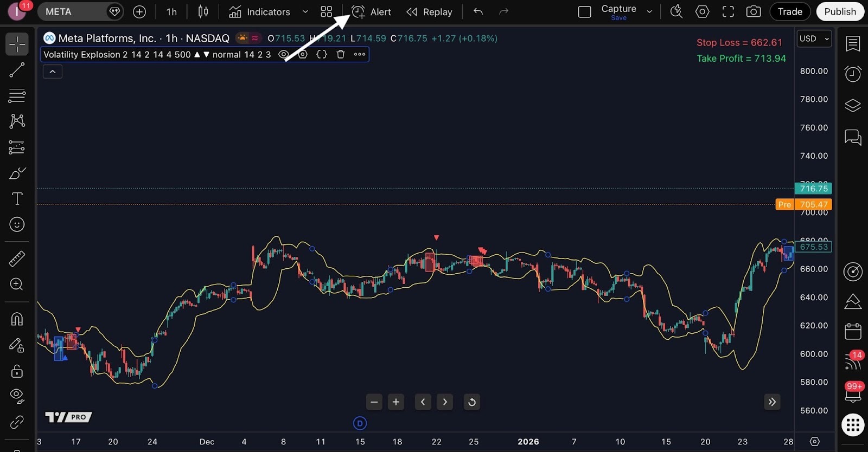868x452 pixels.
Task: Jump to the most recent bar
Action: [772, 402]
